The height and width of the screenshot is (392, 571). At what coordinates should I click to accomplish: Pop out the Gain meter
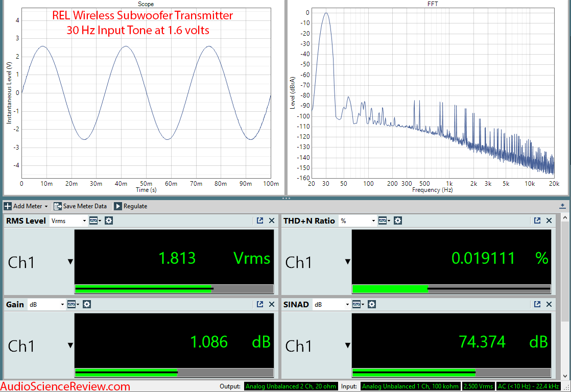(259, 304)
